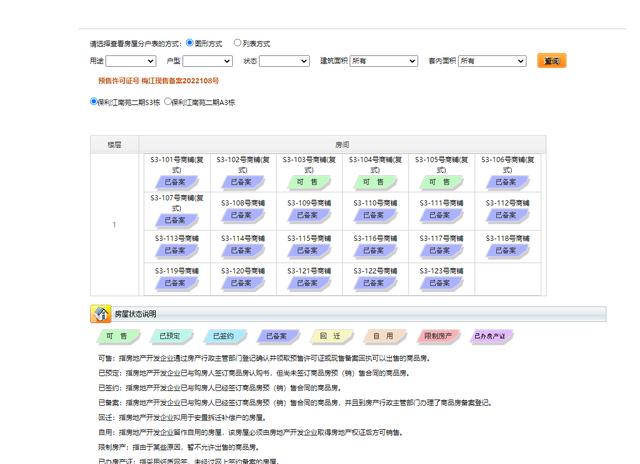
Task: Click the 已备案 badge for S3-111号商铺
Action: [x=441, y=215]
